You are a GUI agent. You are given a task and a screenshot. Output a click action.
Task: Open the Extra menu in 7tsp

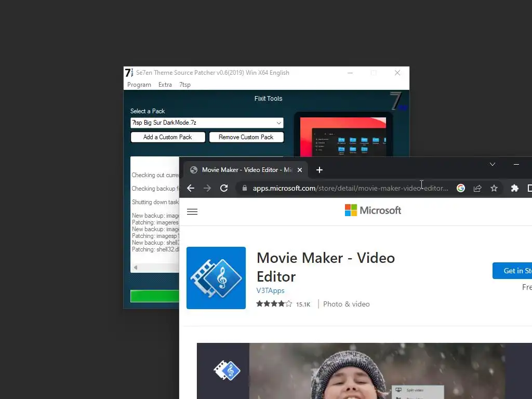click(165, 85)
